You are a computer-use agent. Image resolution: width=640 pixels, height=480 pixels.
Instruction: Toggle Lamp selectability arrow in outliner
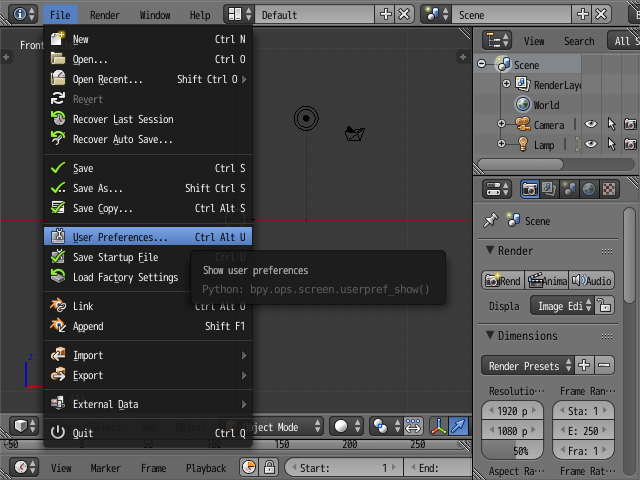click(610, 145)
